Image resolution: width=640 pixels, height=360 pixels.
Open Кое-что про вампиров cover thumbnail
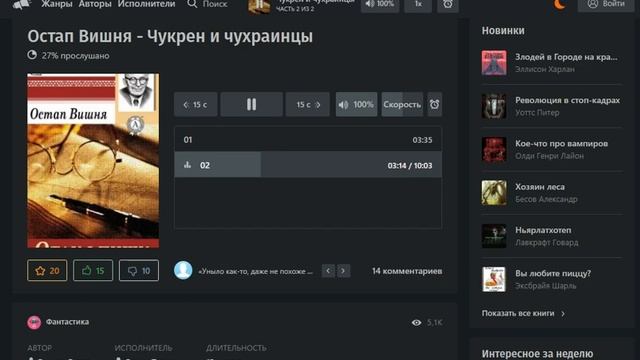click(494, 149)
